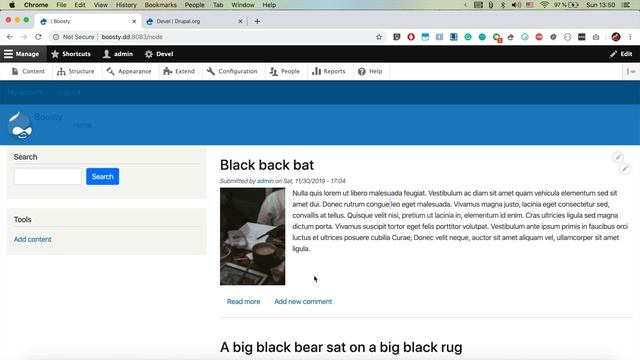Open the Wi-Fi status menu
Screen dimensions: 640x360
[544, 5]
